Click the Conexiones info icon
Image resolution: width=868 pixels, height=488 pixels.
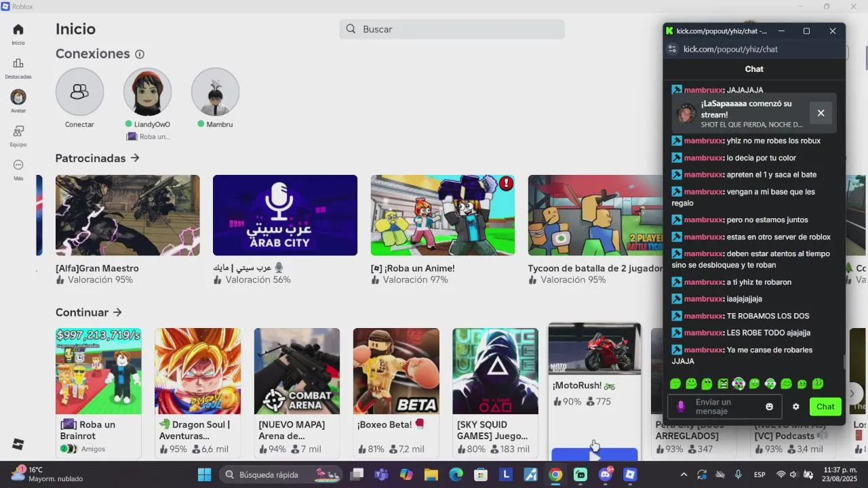[140, 54]
